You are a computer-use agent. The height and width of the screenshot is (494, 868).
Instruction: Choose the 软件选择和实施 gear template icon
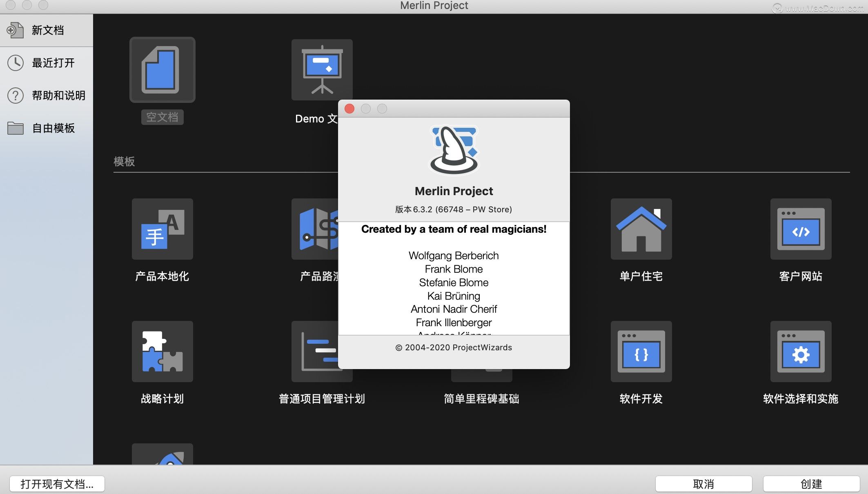[801, 352]
